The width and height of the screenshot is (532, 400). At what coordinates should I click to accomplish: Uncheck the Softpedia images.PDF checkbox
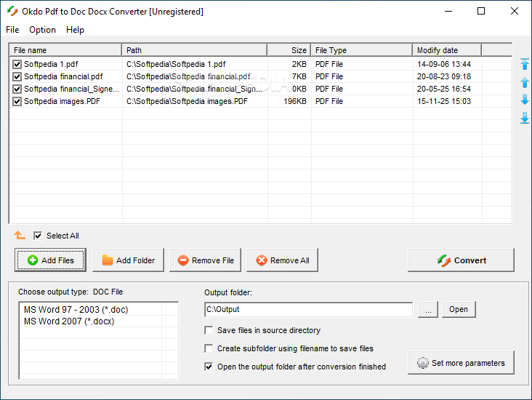(x=17, y=101)
